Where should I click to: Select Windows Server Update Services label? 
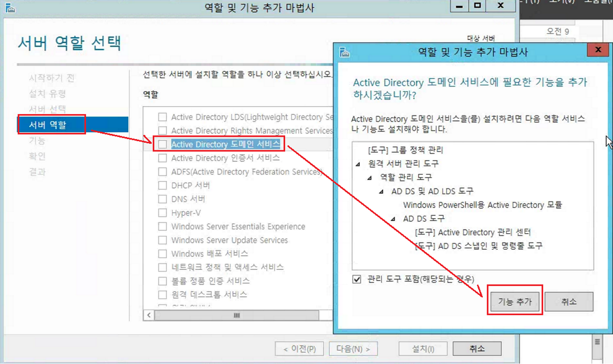229,240
